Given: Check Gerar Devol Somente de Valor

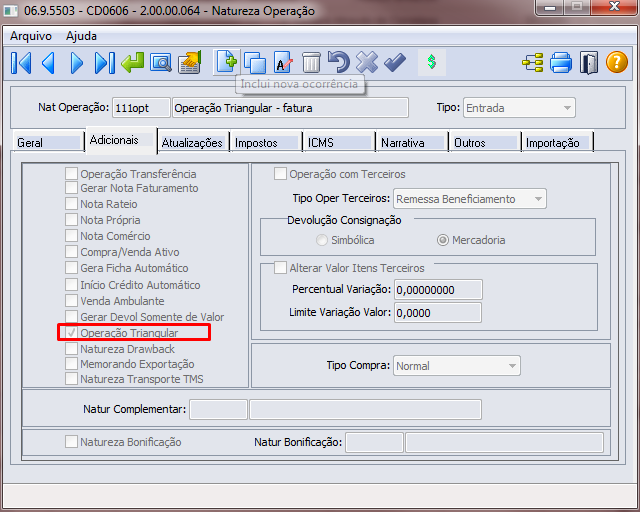Looking at the screenshot, I should tap(71, 316).
